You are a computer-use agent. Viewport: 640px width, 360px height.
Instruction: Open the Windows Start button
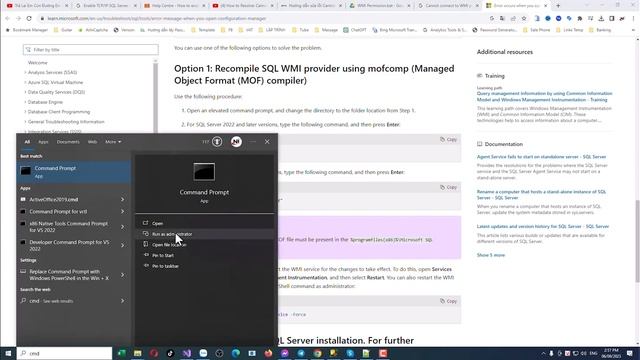[x=8, y=353]
